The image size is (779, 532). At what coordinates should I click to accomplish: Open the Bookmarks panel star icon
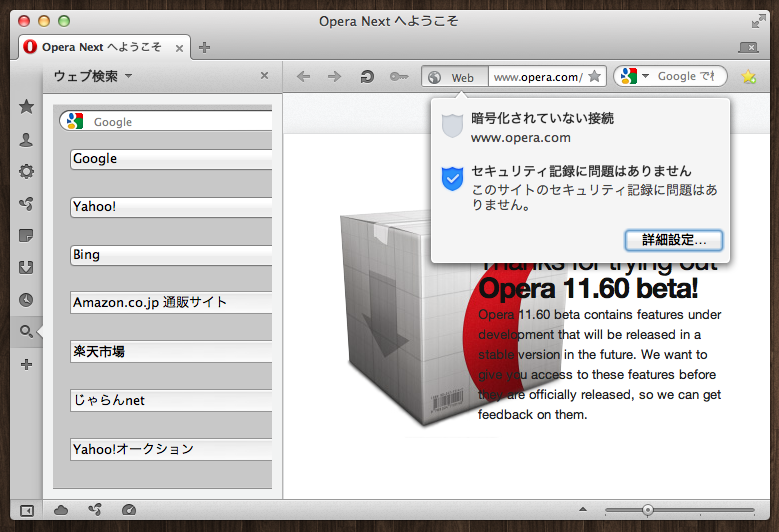click(26, 106)
